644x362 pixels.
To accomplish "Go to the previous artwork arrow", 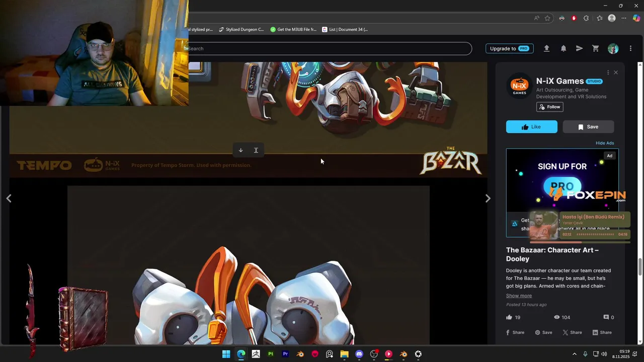I will [9, 199].
